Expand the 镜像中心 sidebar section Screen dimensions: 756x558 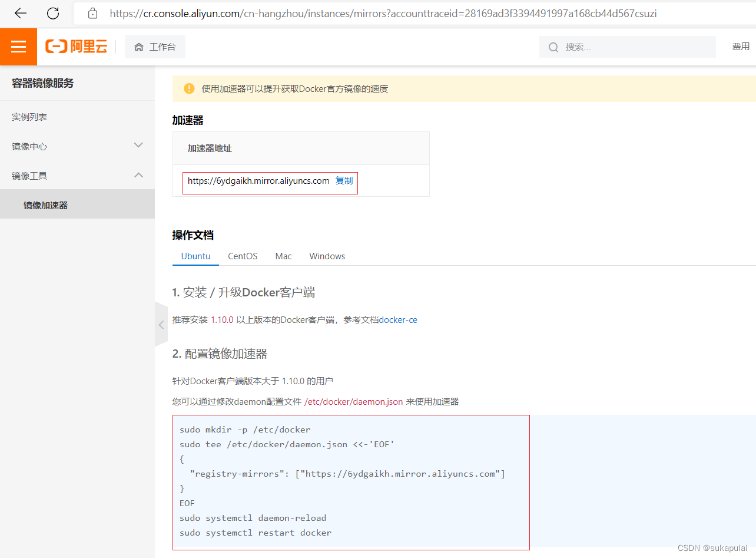pos(77,146)
